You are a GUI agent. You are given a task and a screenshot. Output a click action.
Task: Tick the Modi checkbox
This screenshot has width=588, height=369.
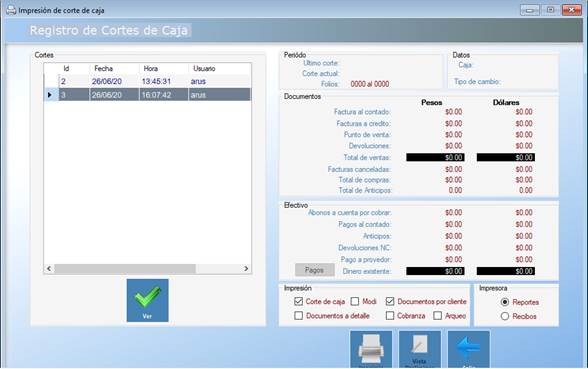click(355, 301)
